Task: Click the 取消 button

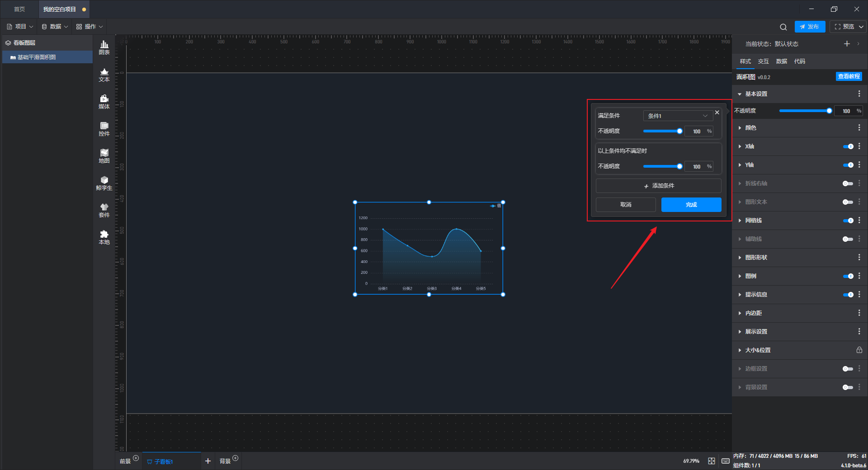Action: click(626, 205)
